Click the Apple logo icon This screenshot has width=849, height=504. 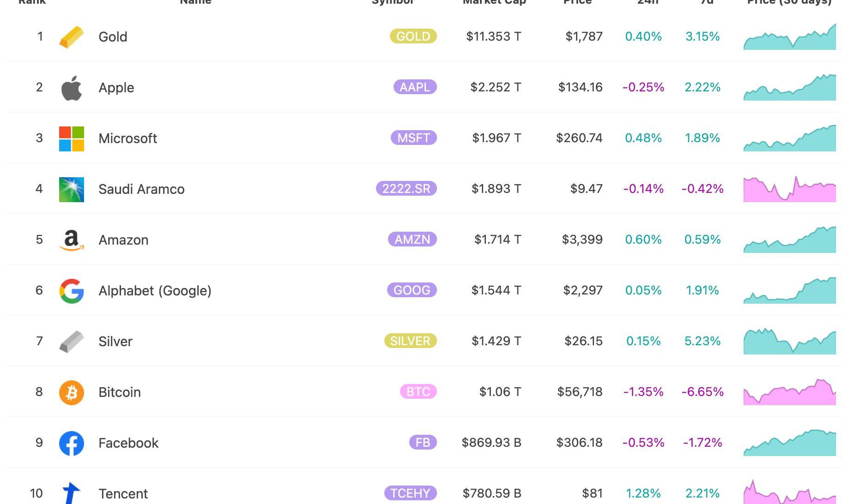72,88
